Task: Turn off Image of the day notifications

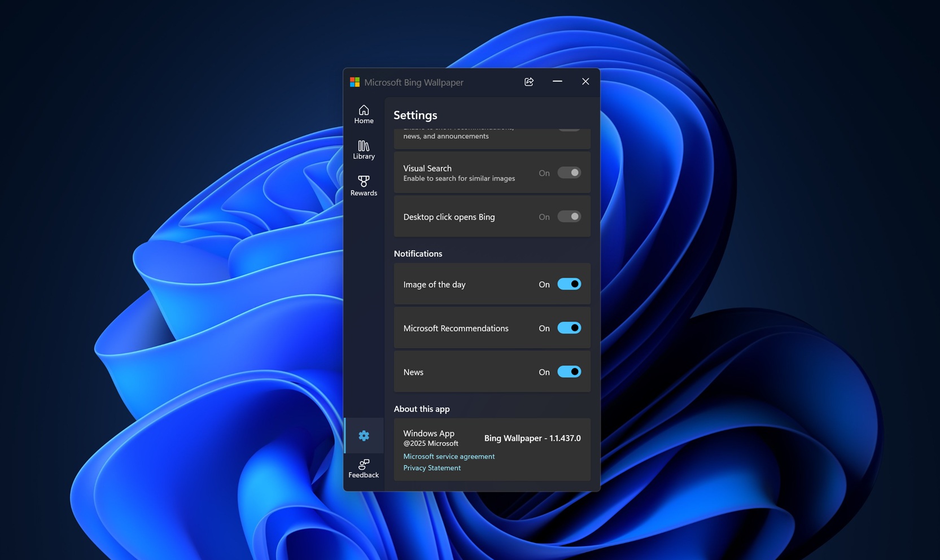Action: point(569,284)
